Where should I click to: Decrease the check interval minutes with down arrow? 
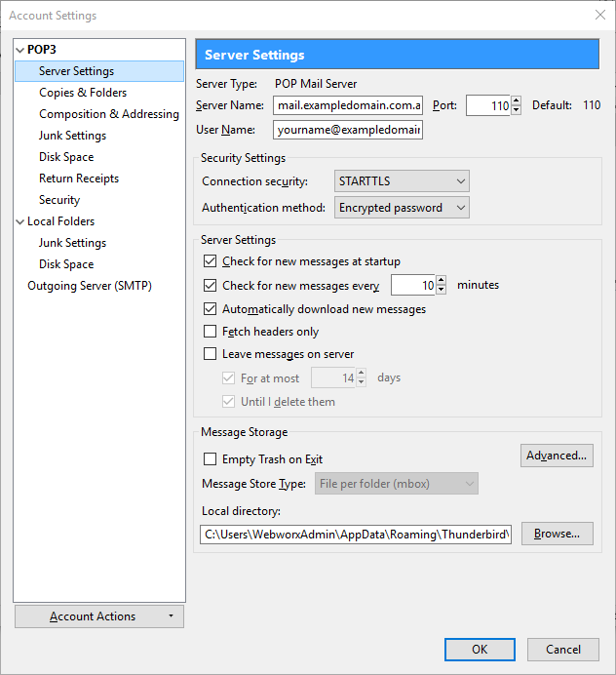[x=442, y=291]
